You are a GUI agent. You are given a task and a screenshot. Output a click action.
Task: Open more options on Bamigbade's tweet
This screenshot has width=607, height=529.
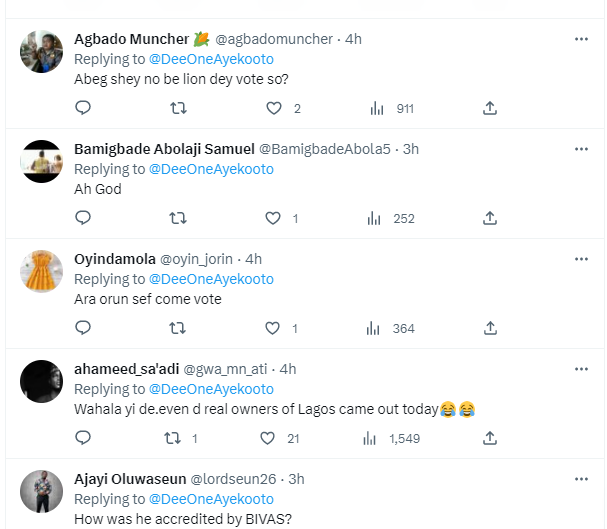[581, 149]
